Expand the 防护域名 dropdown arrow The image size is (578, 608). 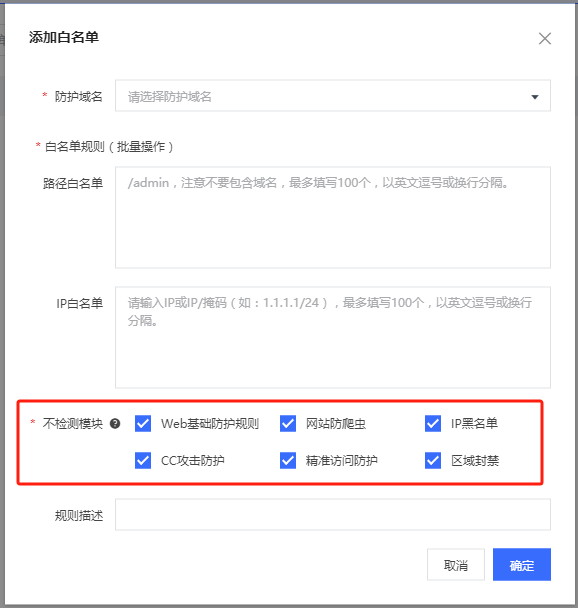(x=535, y=97)
